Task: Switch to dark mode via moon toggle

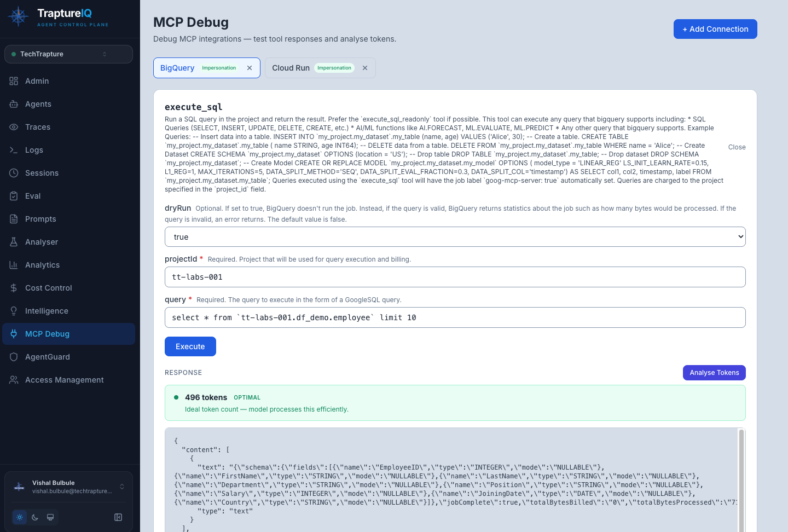Action: pos(35,517)
